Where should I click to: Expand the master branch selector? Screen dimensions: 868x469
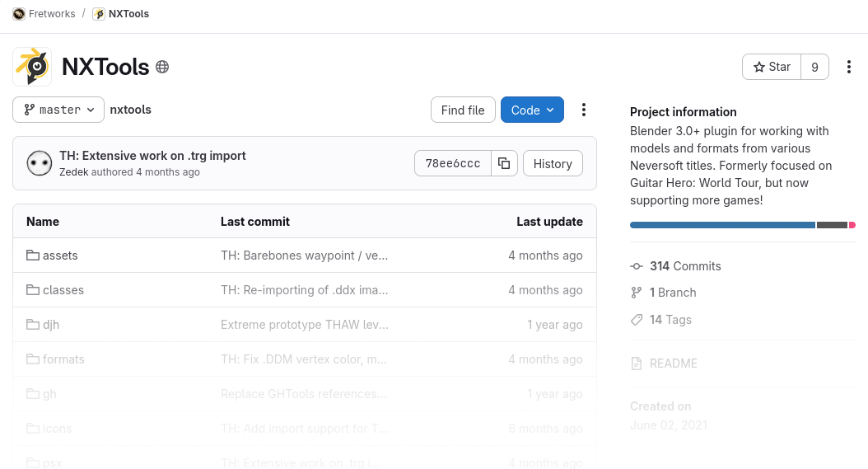click(x=58, y=110)
